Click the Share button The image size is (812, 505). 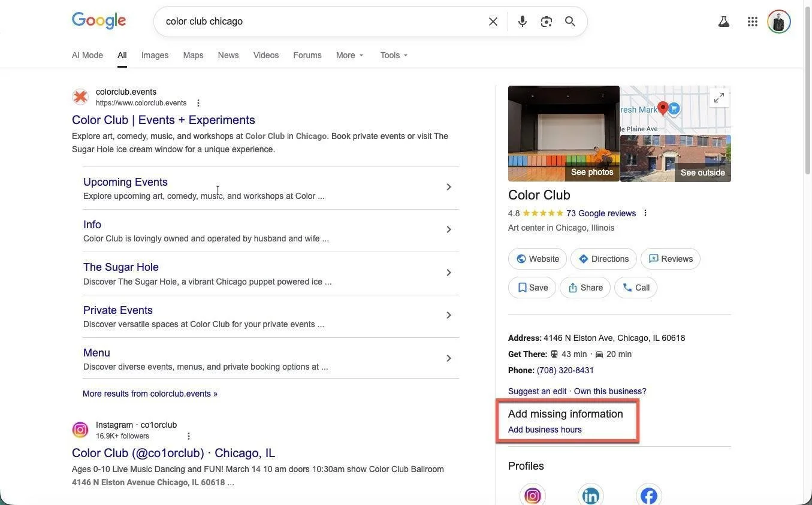click(585, 288)
